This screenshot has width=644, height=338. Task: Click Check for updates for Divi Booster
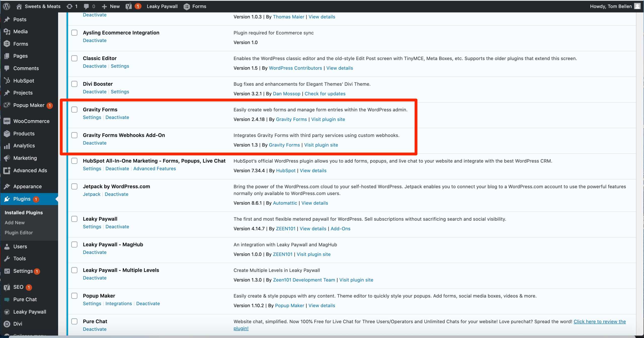click(325, 94)
